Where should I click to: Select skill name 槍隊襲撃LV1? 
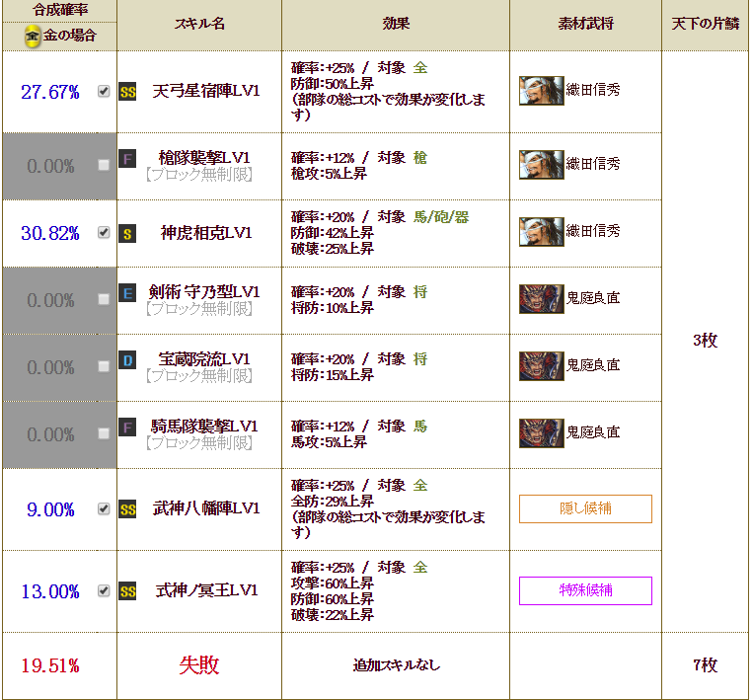click(x=204, y=158)
